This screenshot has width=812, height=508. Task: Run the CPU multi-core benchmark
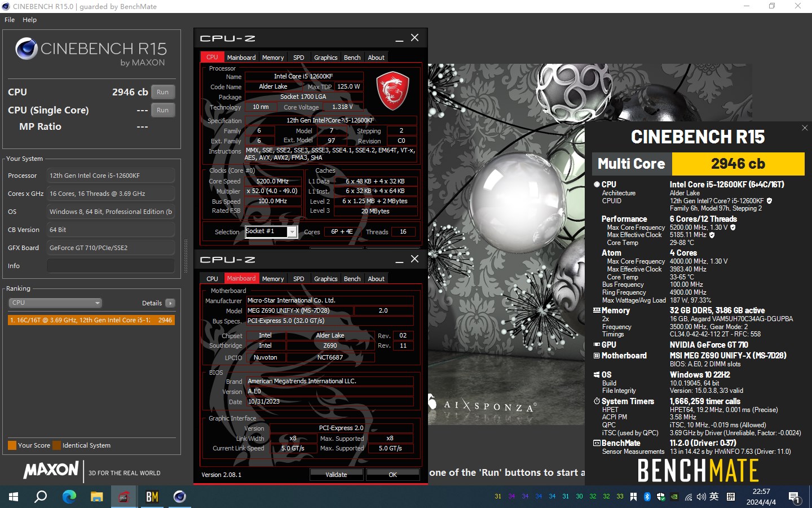click(x=163, y=92)
